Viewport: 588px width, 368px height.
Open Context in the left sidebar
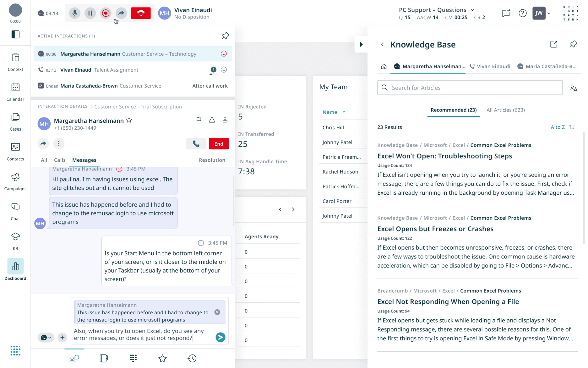click(x=15, y=62)
